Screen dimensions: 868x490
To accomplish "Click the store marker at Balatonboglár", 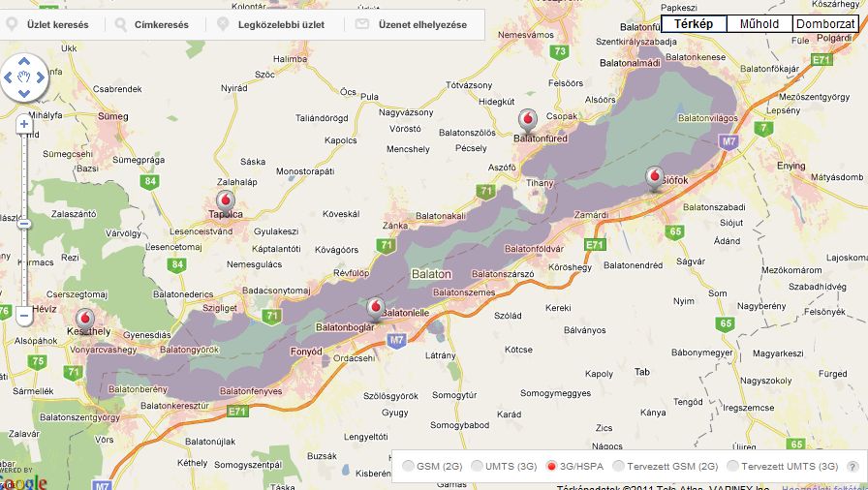I will click(x=376, y=308).
